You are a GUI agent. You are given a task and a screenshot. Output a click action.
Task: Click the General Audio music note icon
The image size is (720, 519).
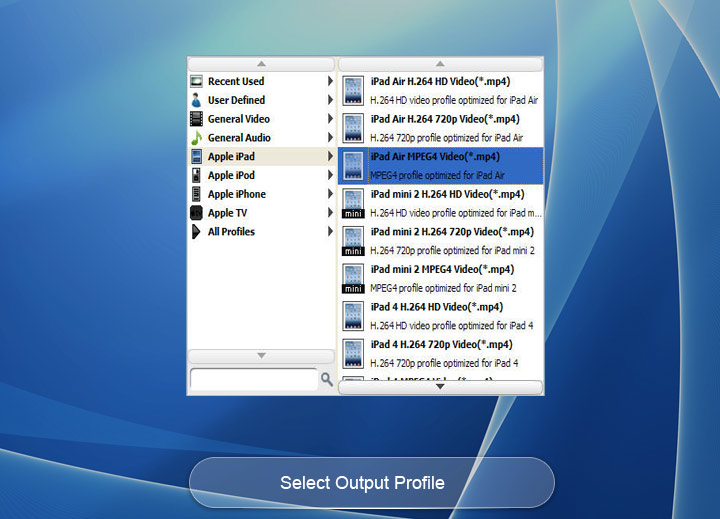click(196, 138)
